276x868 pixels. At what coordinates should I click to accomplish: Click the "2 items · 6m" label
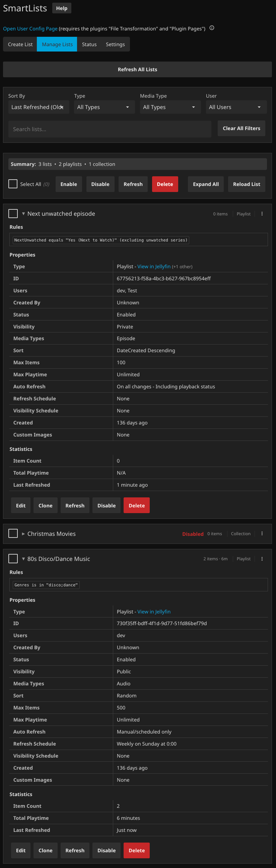click(215, 559)
